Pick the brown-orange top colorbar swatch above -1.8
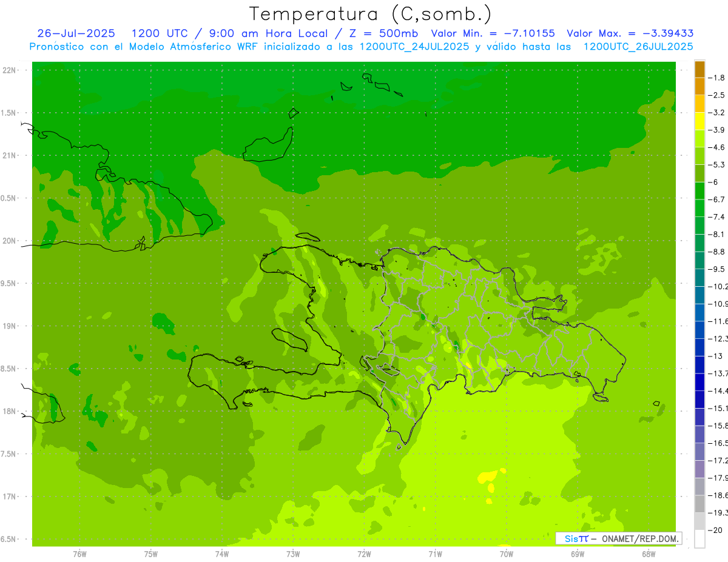728x562 pixels. 699,69
